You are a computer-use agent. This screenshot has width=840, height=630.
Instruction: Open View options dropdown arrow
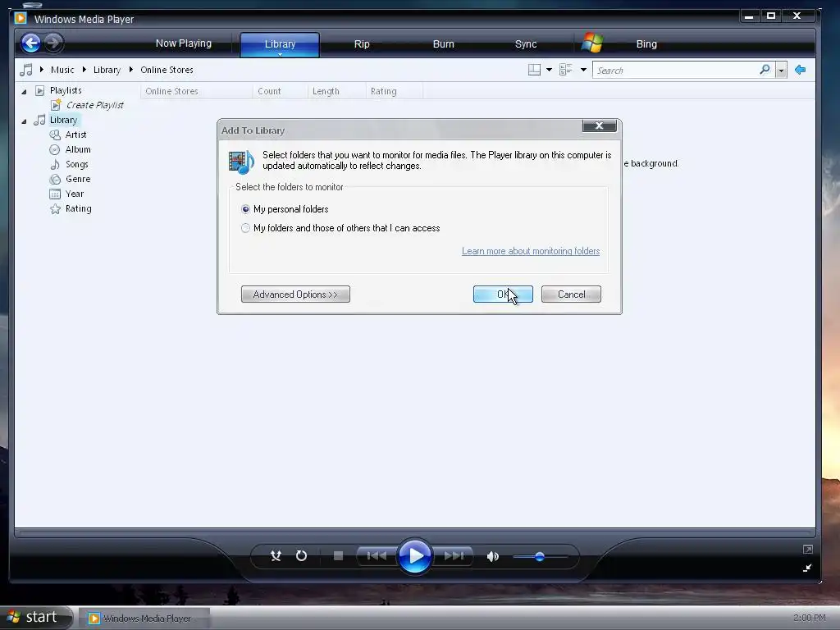pyautogui.click(x=583, y=71)
